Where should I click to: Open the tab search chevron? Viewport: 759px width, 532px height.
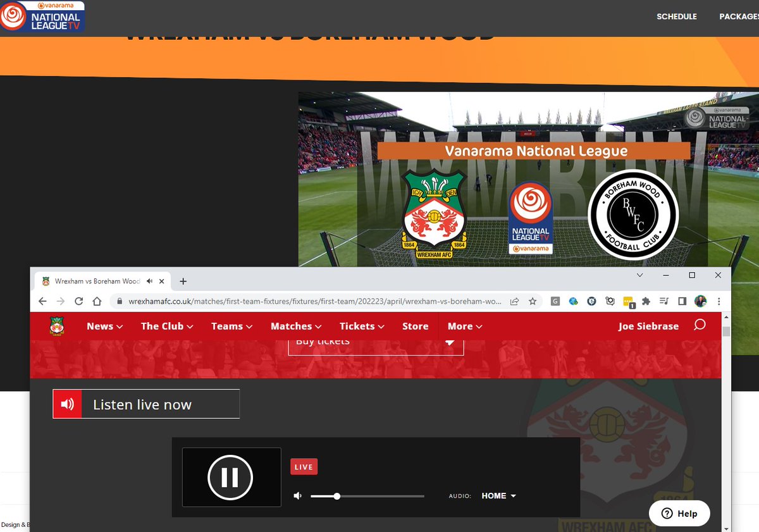click(639, 275)
